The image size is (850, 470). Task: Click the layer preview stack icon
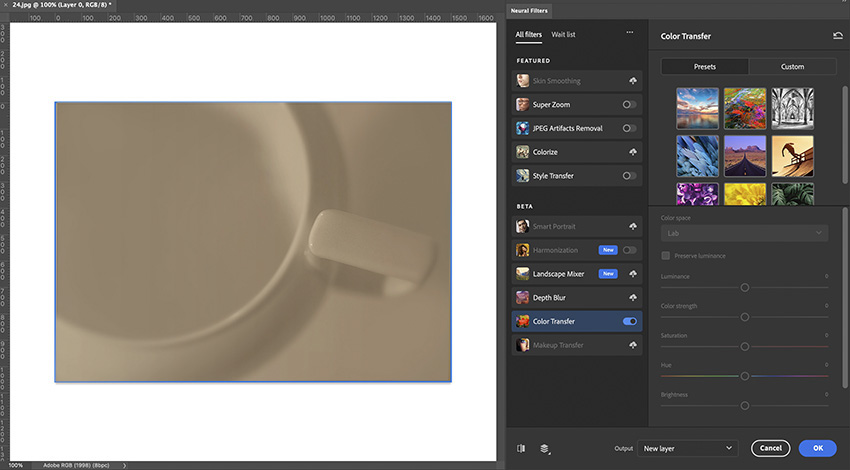(x=545, y=449)
